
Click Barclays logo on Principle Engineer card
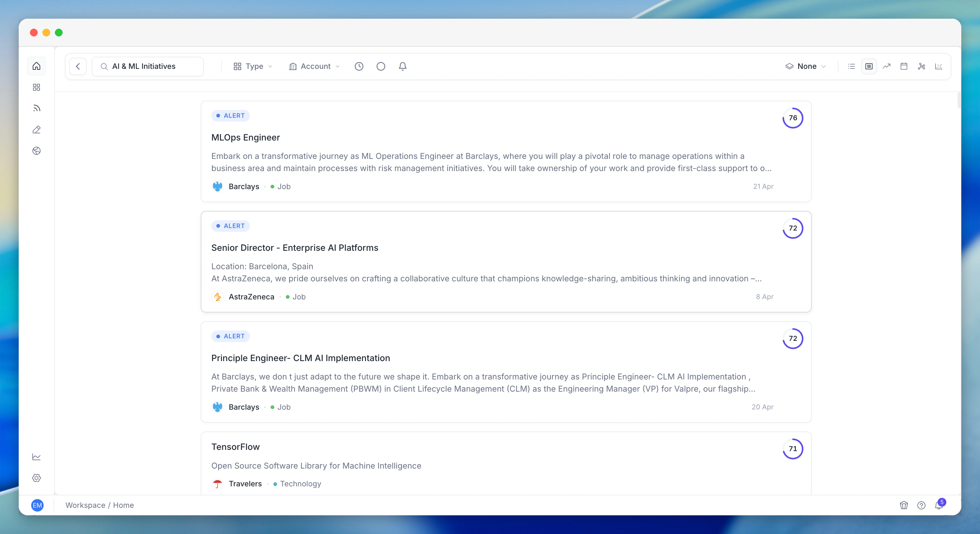(x=217, y=407)
